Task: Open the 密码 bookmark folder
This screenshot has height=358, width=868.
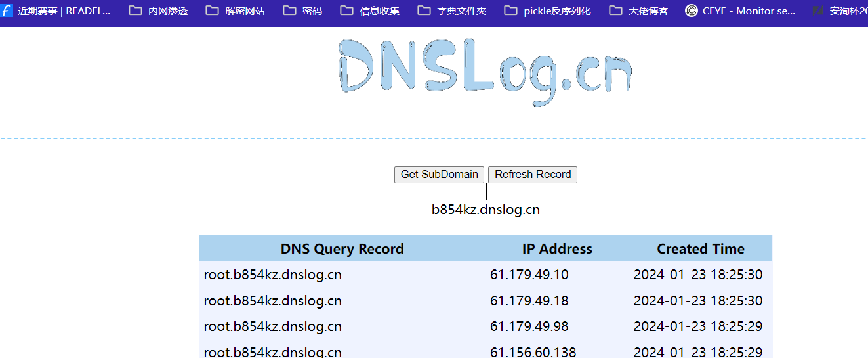Action: coord(303,11)
